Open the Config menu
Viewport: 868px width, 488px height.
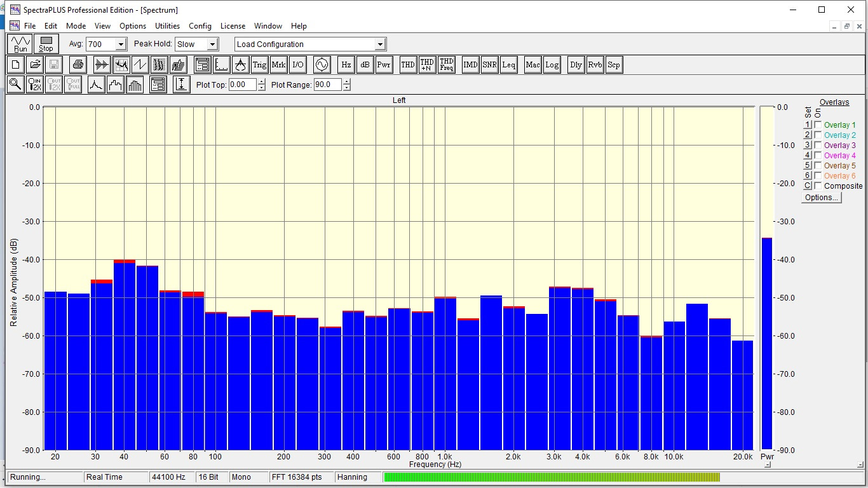pyautogui.click(x=200, y=26)
